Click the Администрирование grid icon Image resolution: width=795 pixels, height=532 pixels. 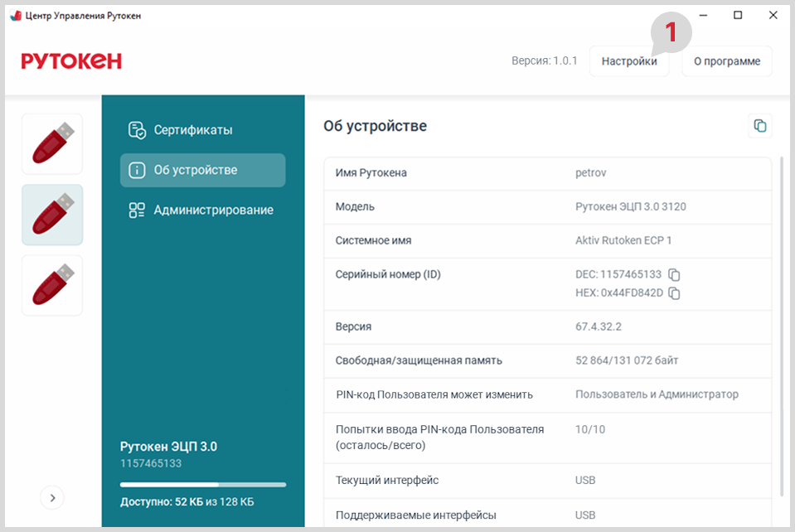point(137,210)
